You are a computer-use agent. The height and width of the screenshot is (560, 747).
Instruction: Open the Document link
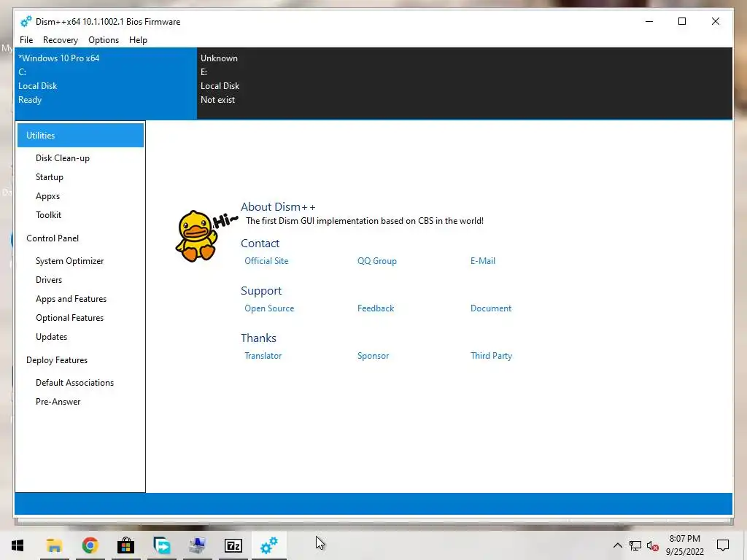pos(491,308)
